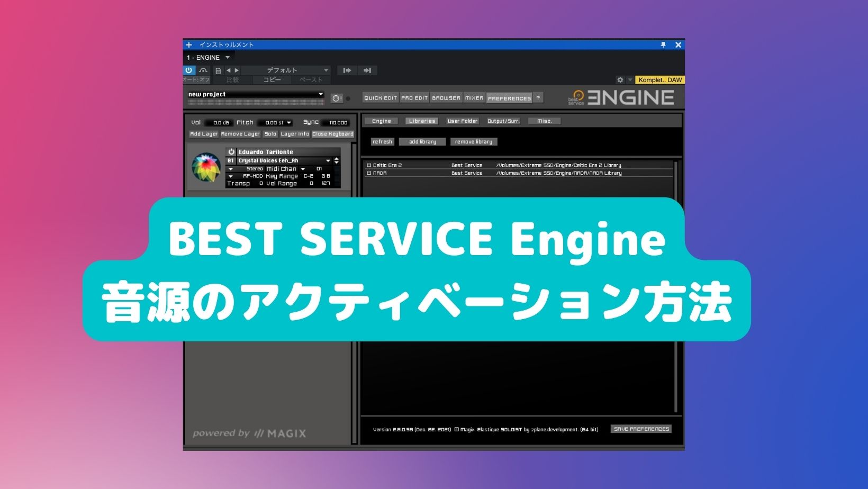Expand the 1 - ENGINE instrument dropdown
Image resolution: width=868 pixels, height=489 pixels.
point(228,58)
